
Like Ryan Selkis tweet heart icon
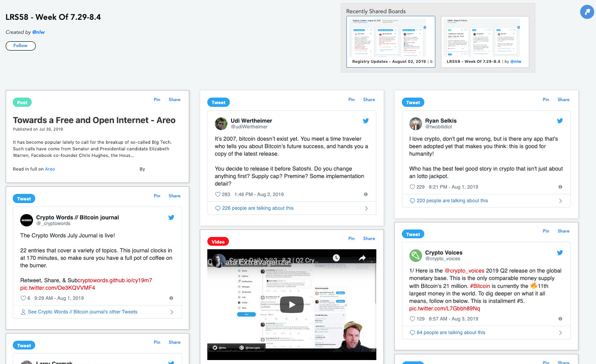click(412, 187)
